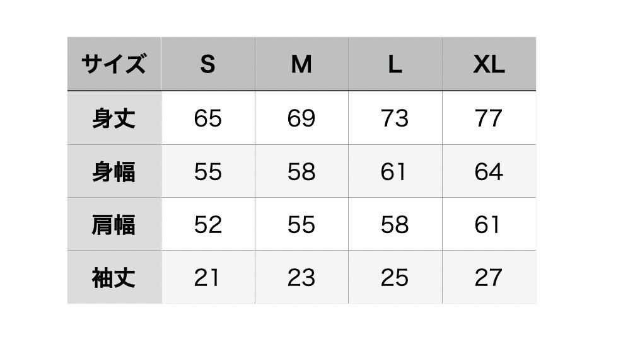Click the 身丈 value 69 for M
This screenshot has height=364, width=623.
coord(301,118)
